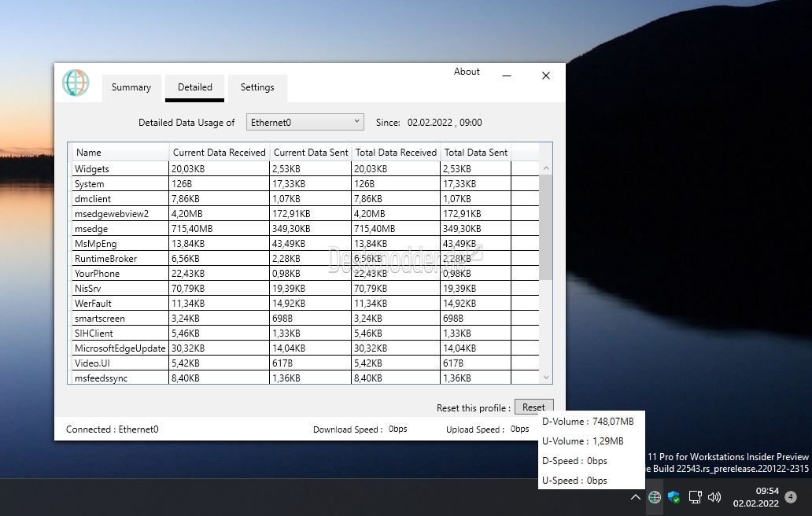Select the msfeedssync row name
This screenshot has height=516, width=812.
point(101,379)
